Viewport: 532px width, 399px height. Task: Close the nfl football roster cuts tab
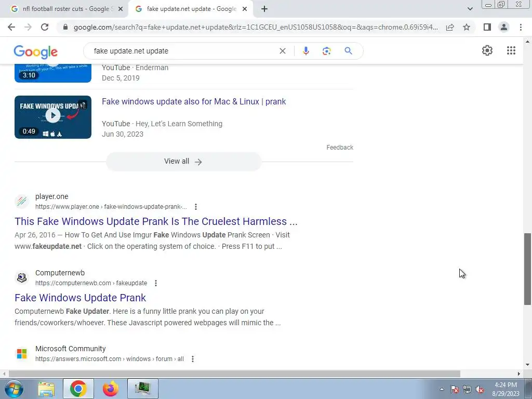point(121,9)
